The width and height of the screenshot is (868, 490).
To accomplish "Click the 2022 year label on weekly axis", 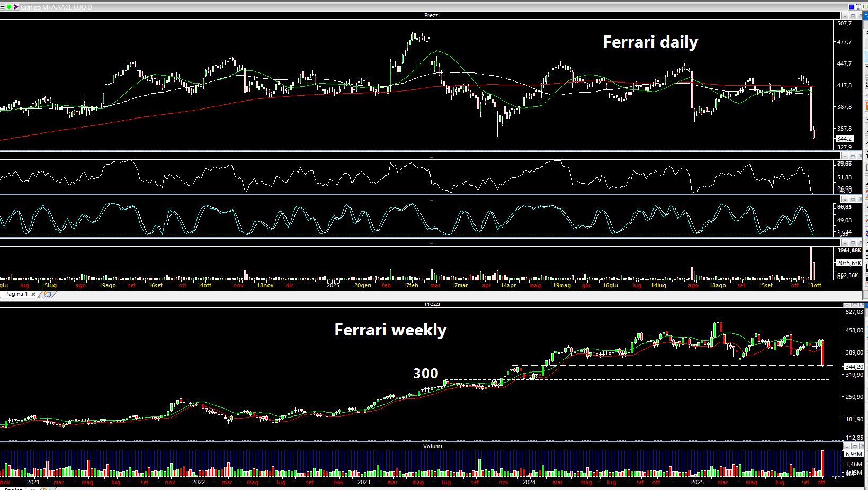I will 199,483.
